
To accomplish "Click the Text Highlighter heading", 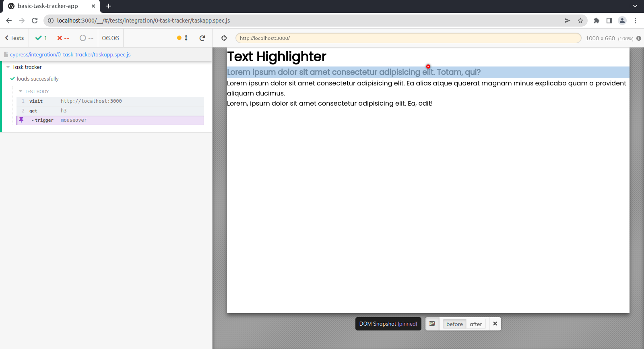I will tap(277, 57).
